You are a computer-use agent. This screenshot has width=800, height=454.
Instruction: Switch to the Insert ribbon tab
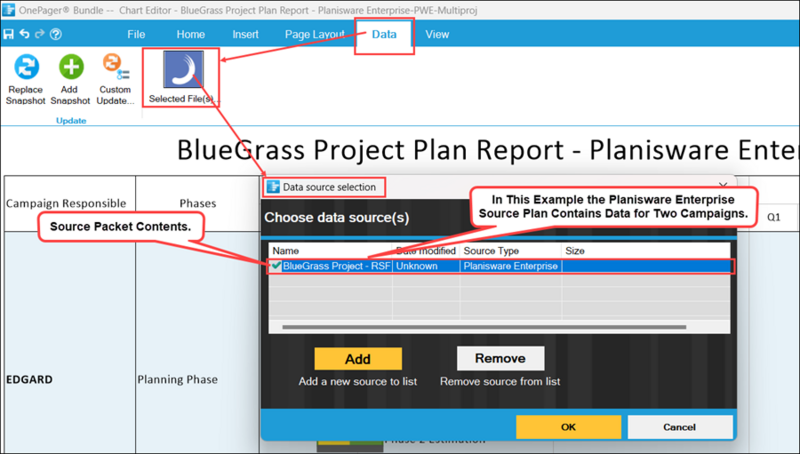245,34
